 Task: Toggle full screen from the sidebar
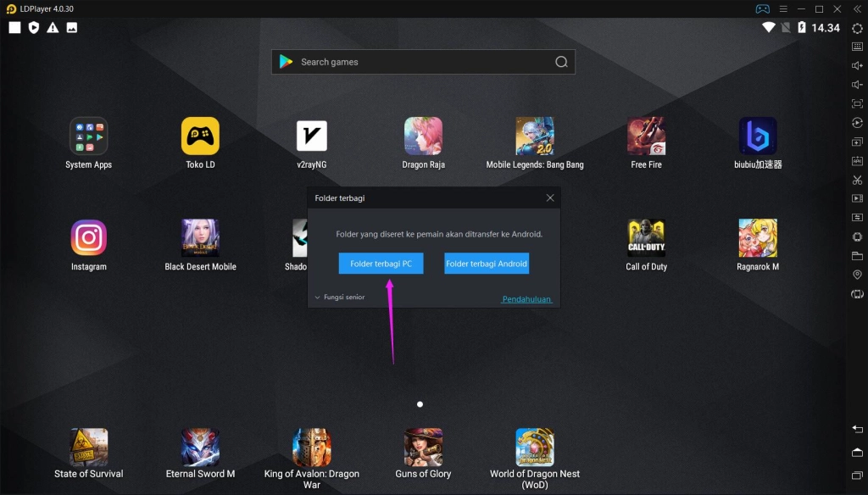[857, 103]
